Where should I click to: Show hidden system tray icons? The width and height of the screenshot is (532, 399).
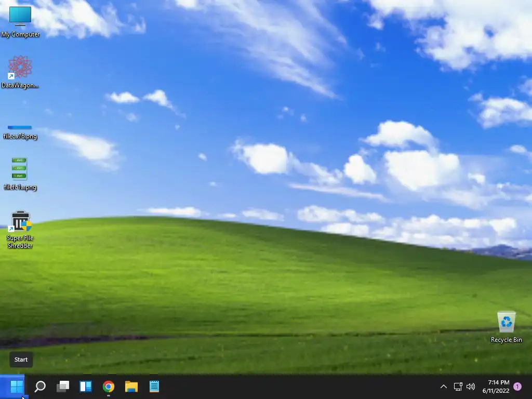tap(444, 387)
